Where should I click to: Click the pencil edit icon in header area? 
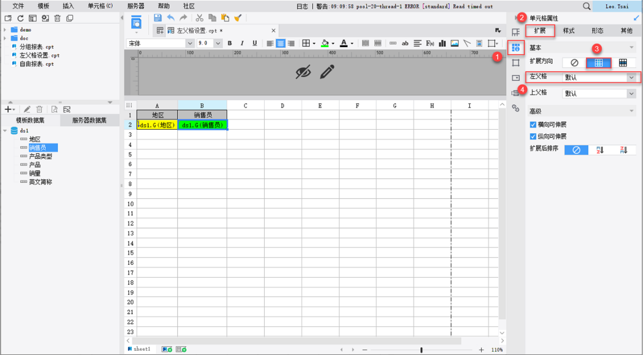pyautogui.click(x=327, y=72)
